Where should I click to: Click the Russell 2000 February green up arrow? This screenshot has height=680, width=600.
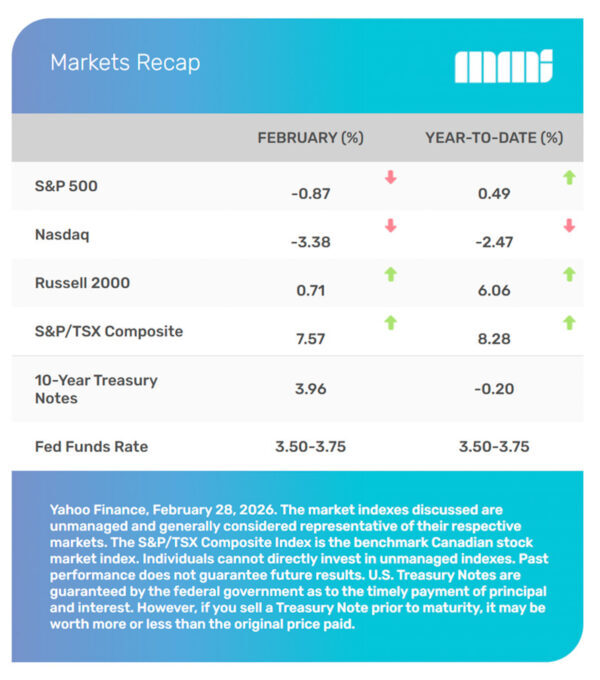(390, 274)
